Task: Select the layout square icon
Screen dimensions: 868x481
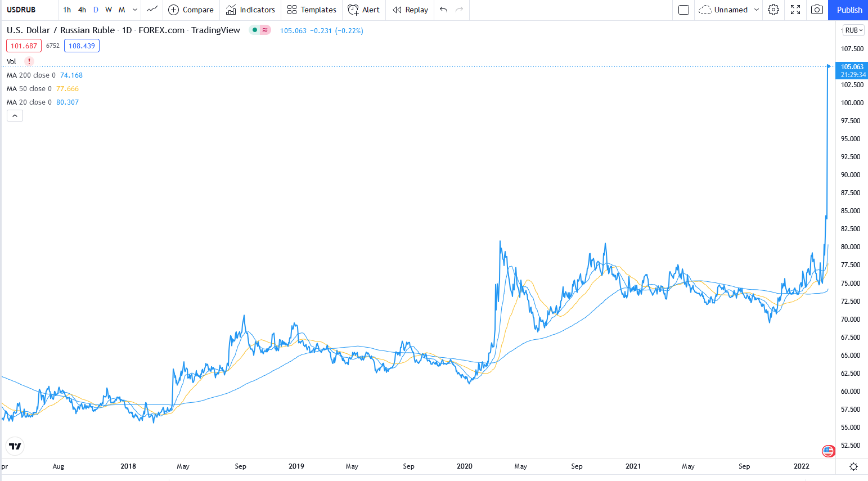Action: (x=683, y=10)
